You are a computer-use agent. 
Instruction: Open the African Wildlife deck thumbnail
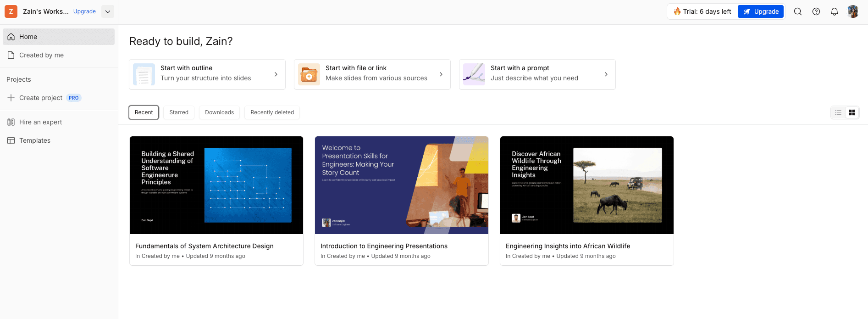(587, 185)
